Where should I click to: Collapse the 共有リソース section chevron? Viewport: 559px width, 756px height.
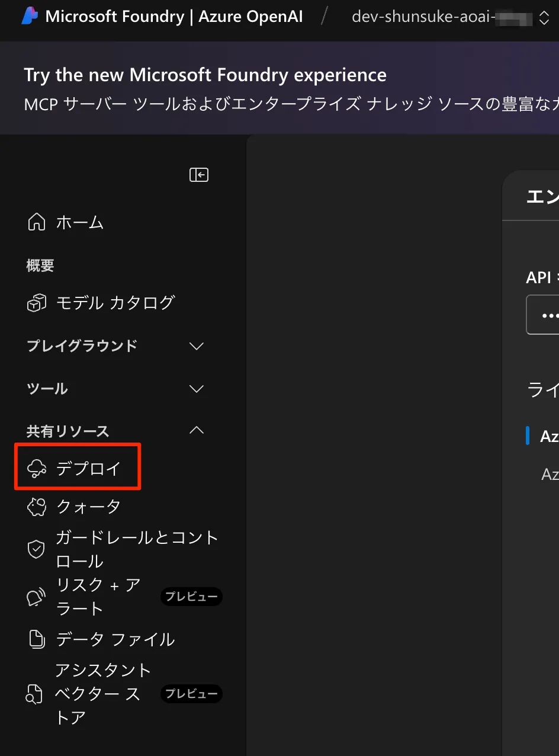196,431
